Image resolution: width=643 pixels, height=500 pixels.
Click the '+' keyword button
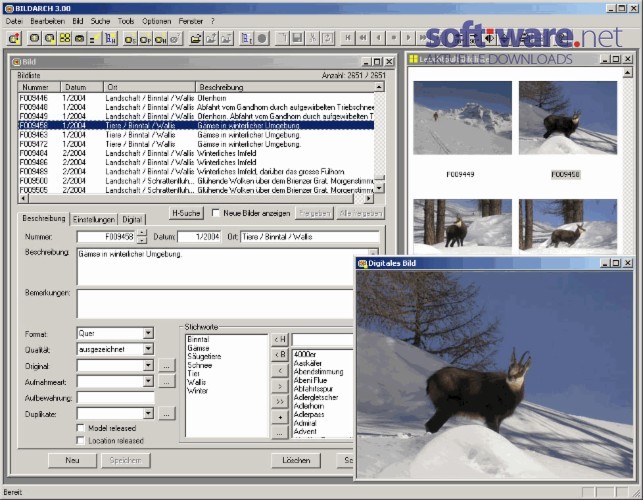click(280, 417)
